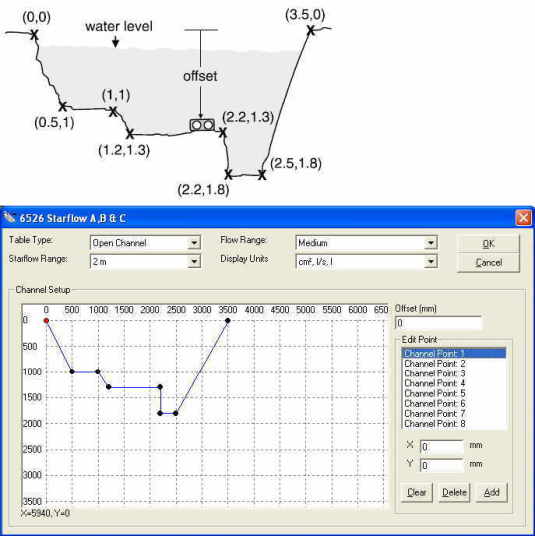Expand the Display Units combo box

(x=366, y=262)
